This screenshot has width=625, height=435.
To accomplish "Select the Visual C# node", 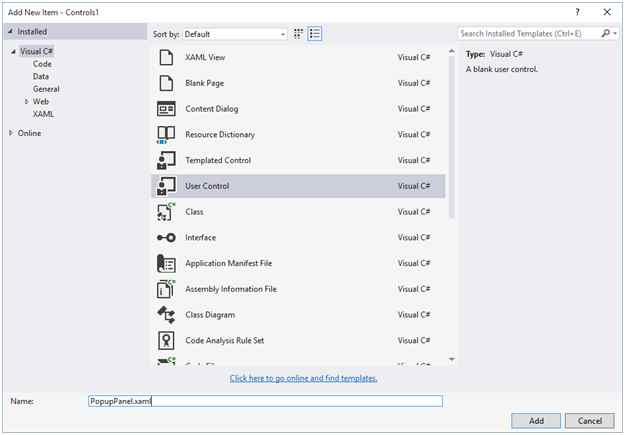I will (36, 51).
